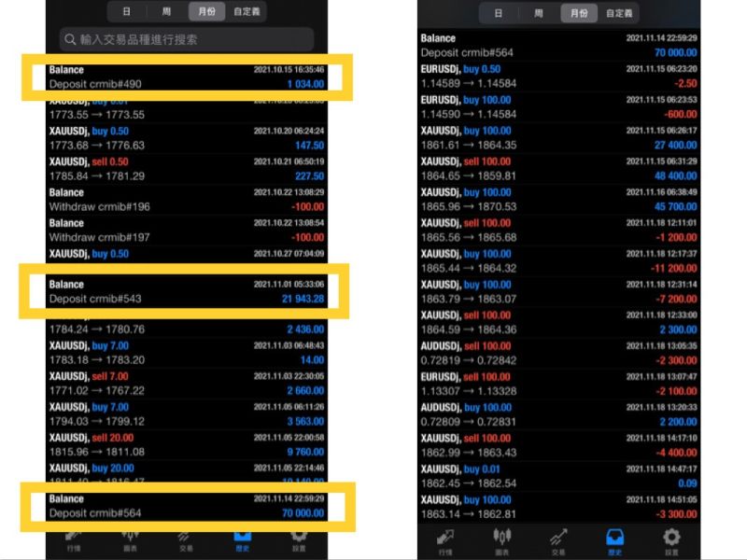Click the magnifier icon in the search bar

click(x=70, y=39)
